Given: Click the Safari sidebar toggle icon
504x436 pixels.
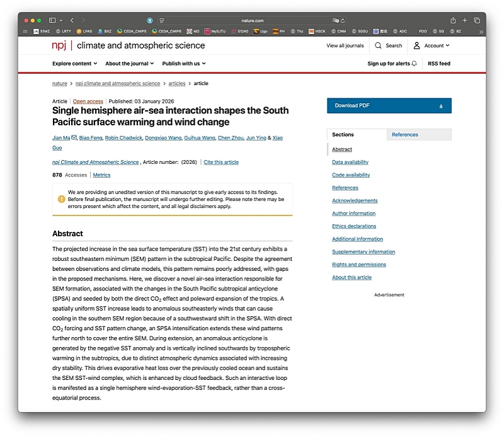Looking at the screenshot, I should tap(53, 20).
